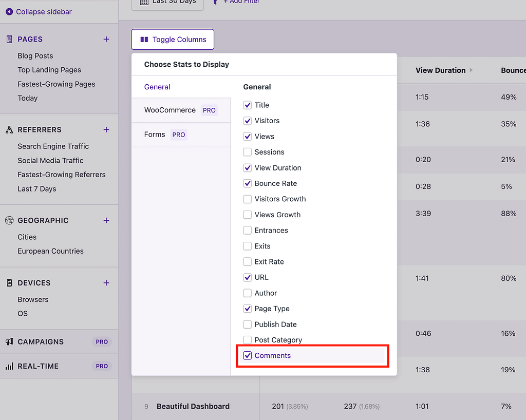Click the collapse sidebar arrow icon
The image size is (526, 420).
coord(9,11)
